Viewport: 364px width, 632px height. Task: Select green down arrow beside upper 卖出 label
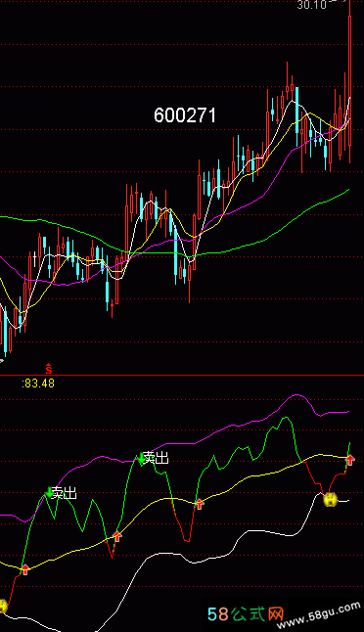pos(141,458)
